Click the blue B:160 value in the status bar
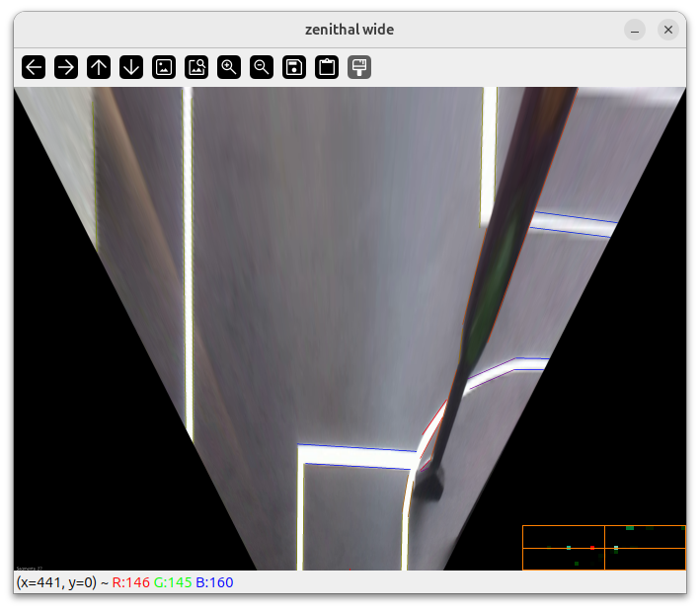 pyautogui.click(x=214, y=582)
